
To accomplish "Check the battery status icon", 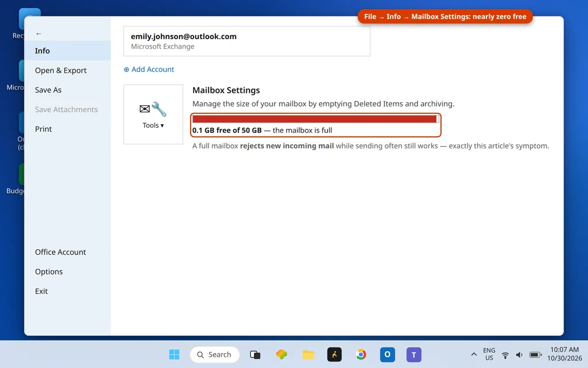I will pos(536,355).
